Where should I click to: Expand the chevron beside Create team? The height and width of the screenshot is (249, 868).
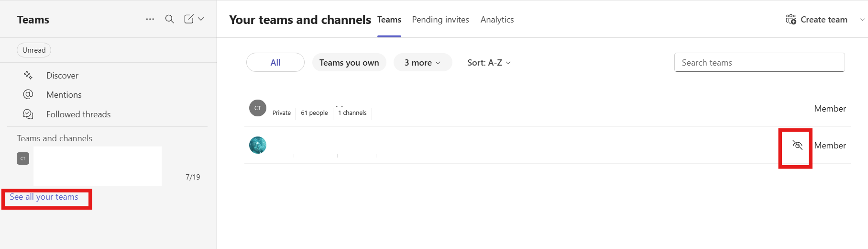[862, 20]
